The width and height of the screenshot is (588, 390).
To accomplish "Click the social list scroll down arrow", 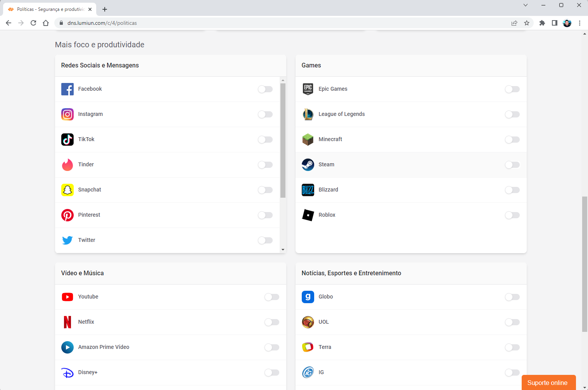I will click(283, 250).
